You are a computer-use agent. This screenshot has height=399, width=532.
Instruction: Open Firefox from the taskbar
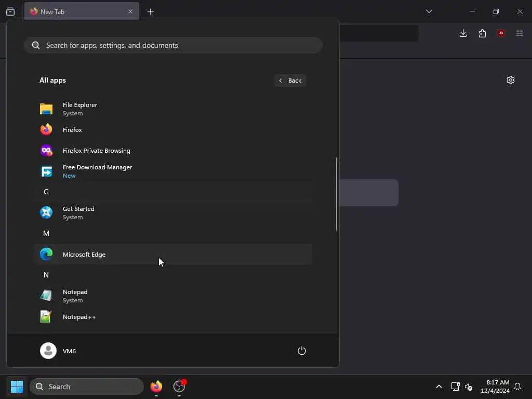point(156,387)
